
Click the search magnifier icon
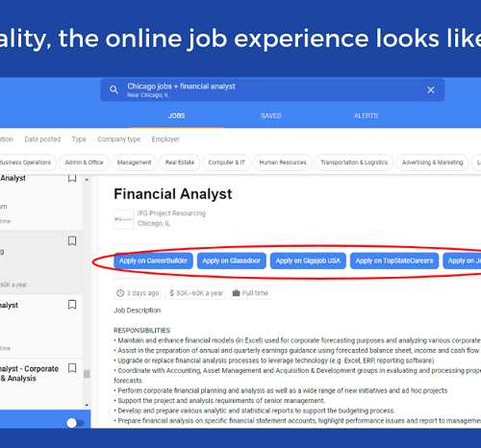tap(114, 89)
